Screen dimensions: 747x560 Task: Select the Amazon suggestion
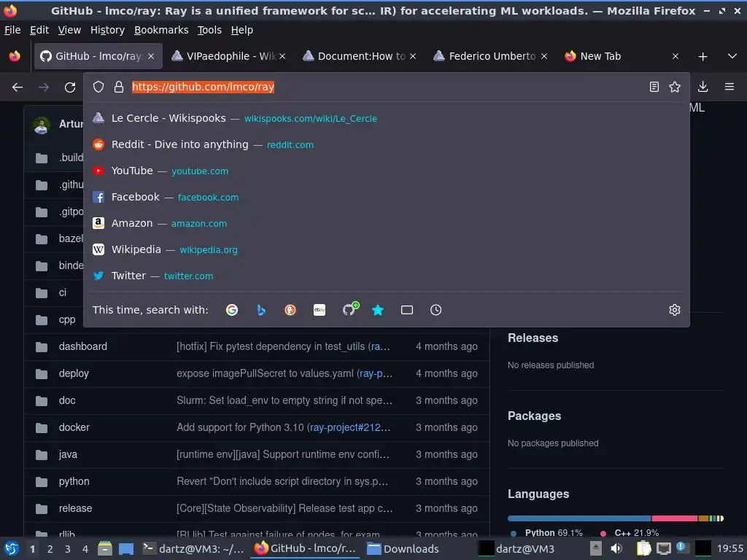point(387,223)
